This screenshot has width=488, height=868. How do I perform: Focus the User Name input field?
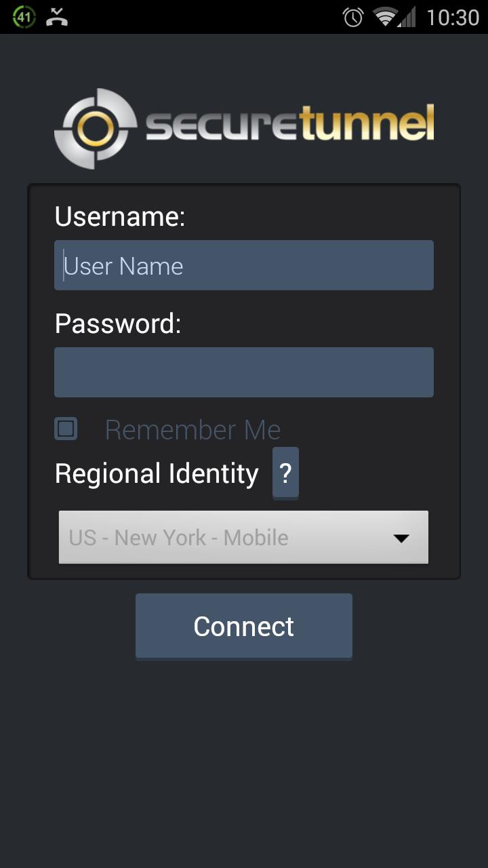[x=244, y=264]
